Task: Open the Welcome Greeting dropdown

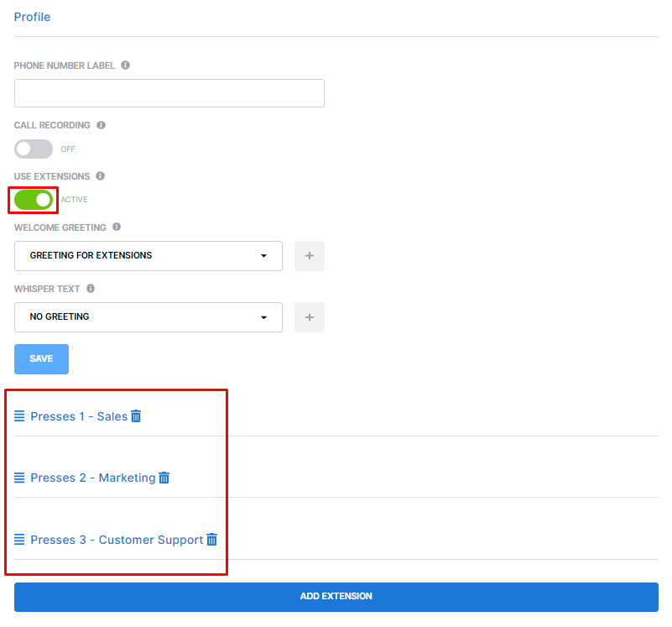Action: pyautogui.click(x=148, y=256)
